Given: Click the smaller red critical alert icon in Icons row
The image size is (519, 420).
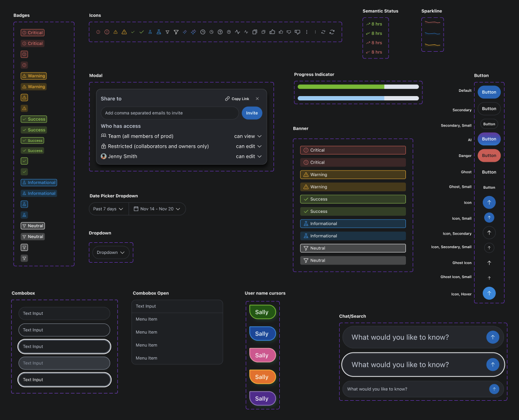Looking at the screenshot, I should pyautogui.click(x=98, y=32).
